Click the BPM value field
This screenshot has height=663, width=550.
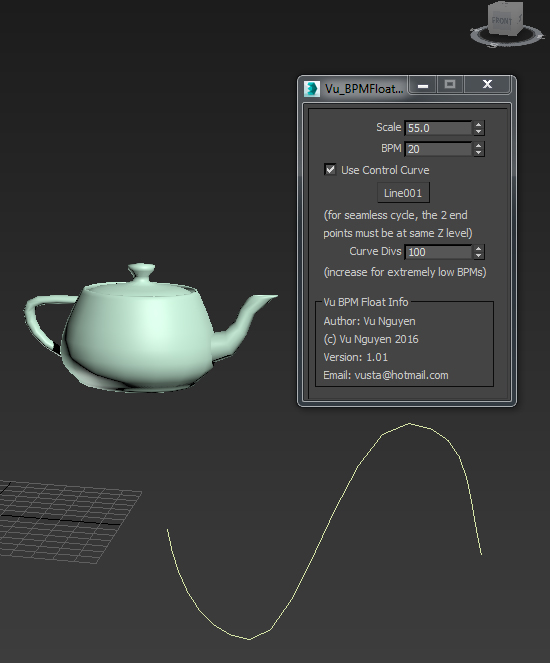(x=438, y=149)
